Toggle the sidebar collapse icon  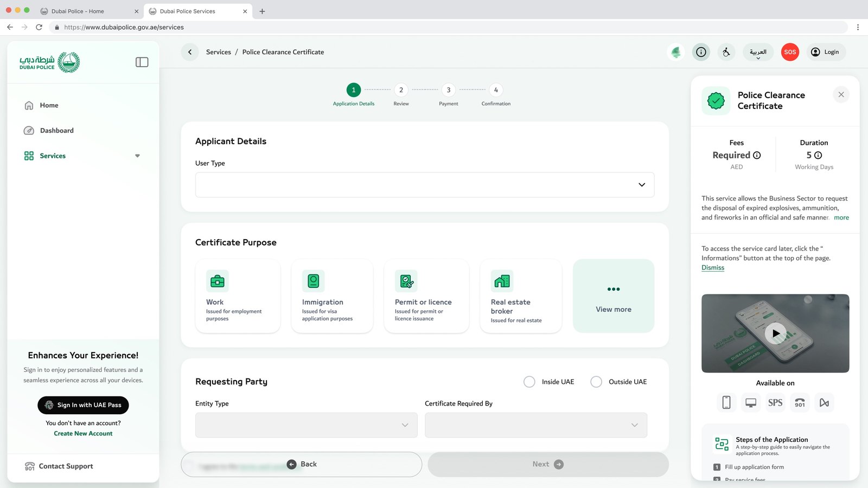[x=142, y=62]
